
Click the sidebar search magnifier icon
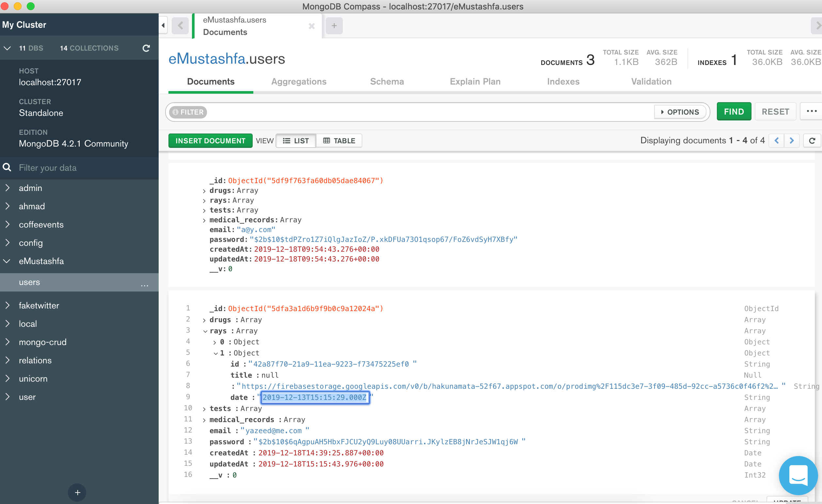point(7,167)
